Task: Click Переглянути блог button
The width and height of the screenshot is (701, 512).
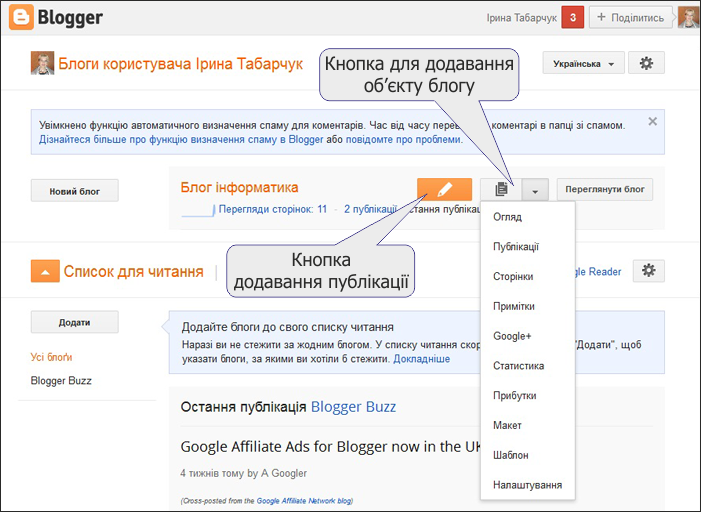Action: (604, 190)
